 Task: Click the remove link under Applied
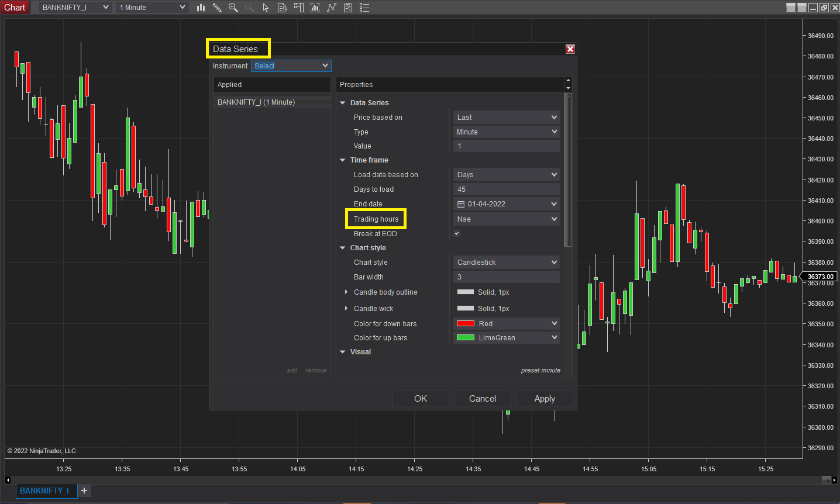(x=316, y=370)
